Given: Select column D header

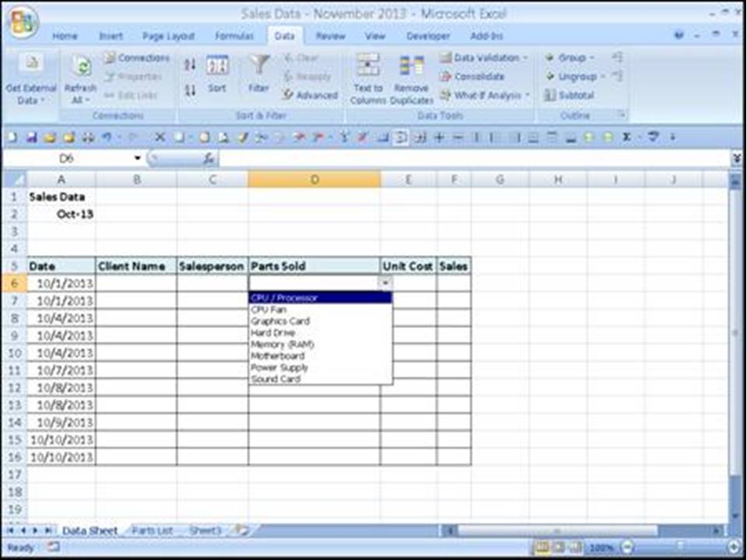Looking at the screenshot, I should point(314,180).
